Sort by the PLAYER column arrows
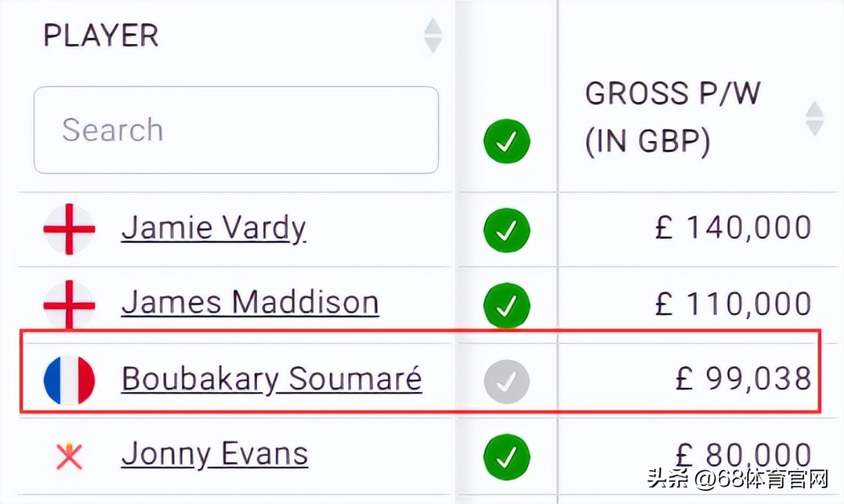844x504 pixels. tap(432, 36)
